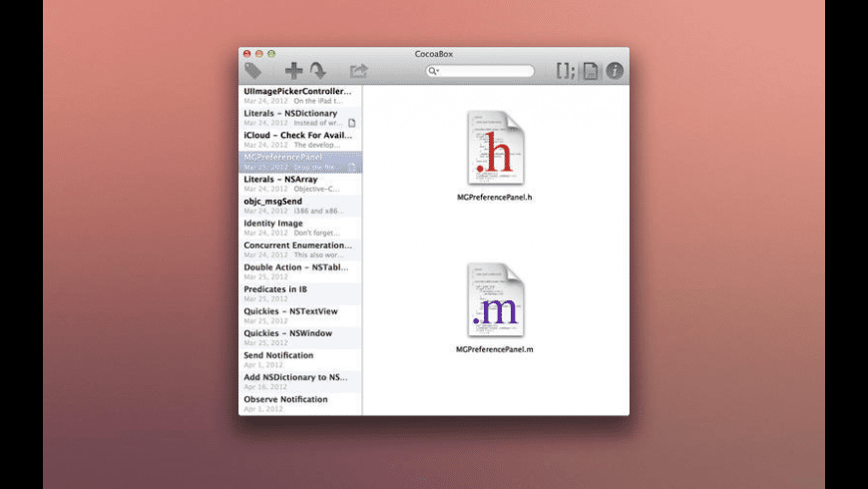The width and height of the screenshot is (868, 489).
Task: Open search options magnifier dropdown
Action: click(433, 71)
